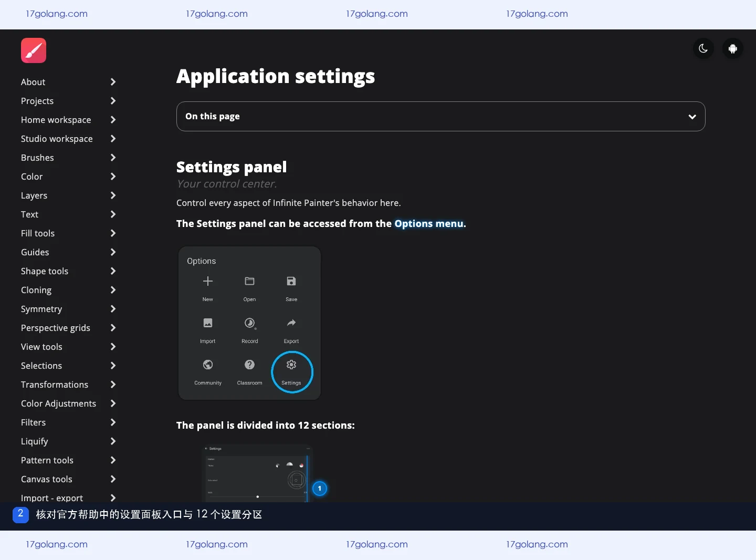Viewport: 756px width, 560px height.
Task: Click the Record icon in Options image
Action: coord(250,323)
